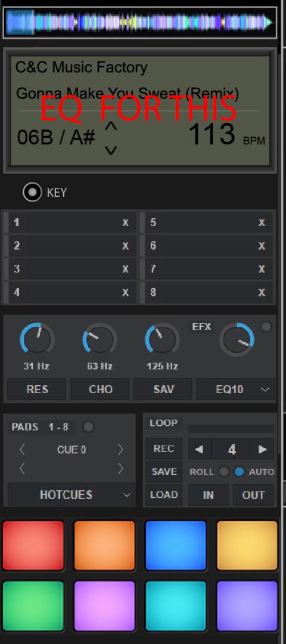Enable the ROLL loop mode
Viewport: 286px width, 644px height.
pos(223,472)
